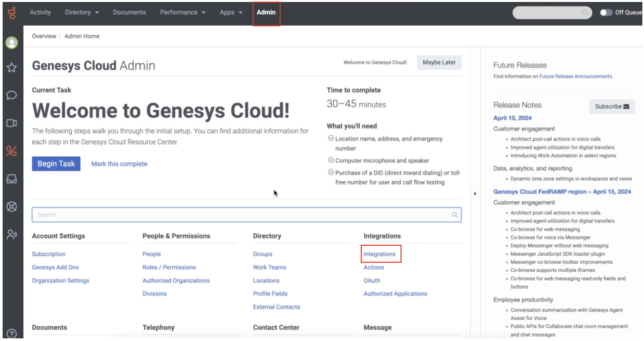Collapse the release notes side panel
The width and height of the screenshot is (644, 341).
475,194
